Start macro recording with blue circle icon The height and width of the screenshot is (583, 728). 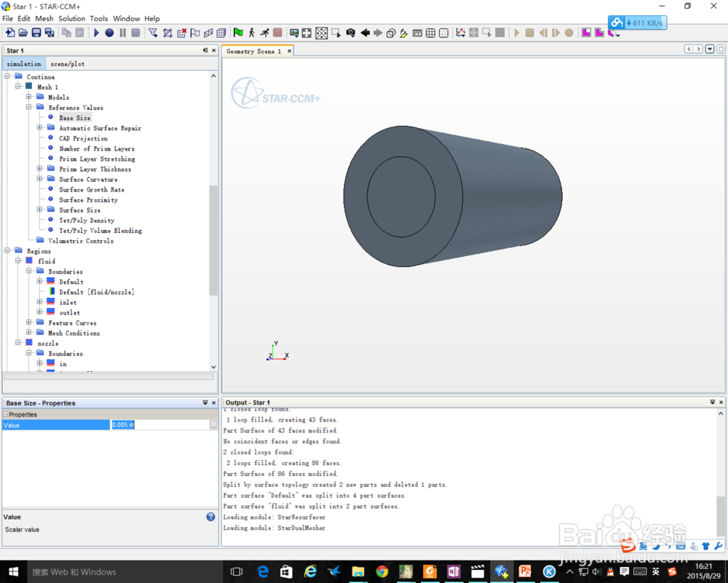[110, 33]
